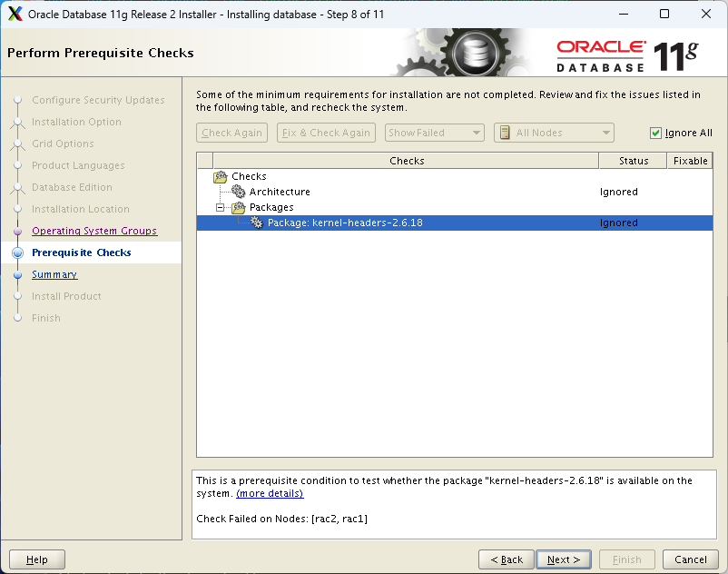Maximize the installer window
Screen dimensions: 728x574
[664, 14]
